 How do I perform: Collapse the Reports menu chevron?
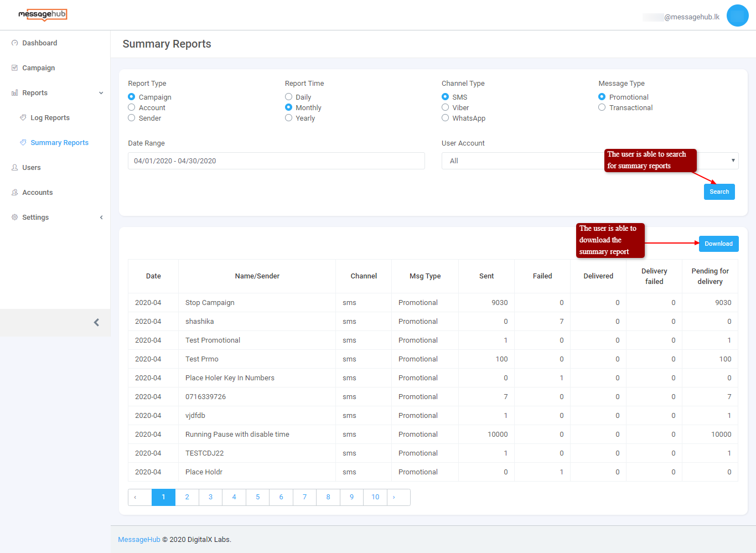pyautogui.click(x=101, y=93)
